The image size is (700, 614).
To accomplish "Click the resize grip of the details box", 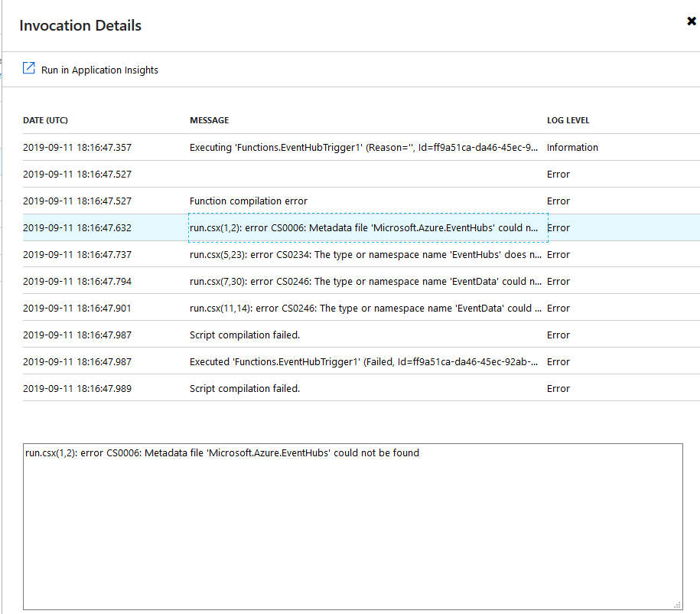I will (x=679, y=605).
